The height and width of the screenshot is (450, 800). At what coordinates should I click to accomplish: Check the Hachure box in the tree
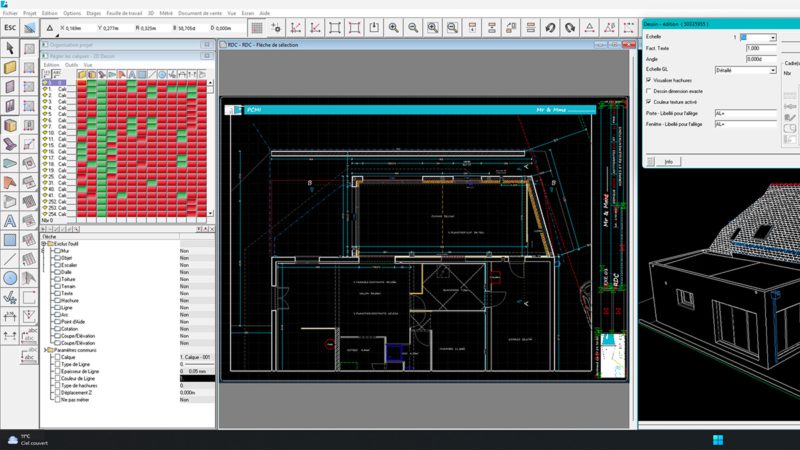[57, 301]
